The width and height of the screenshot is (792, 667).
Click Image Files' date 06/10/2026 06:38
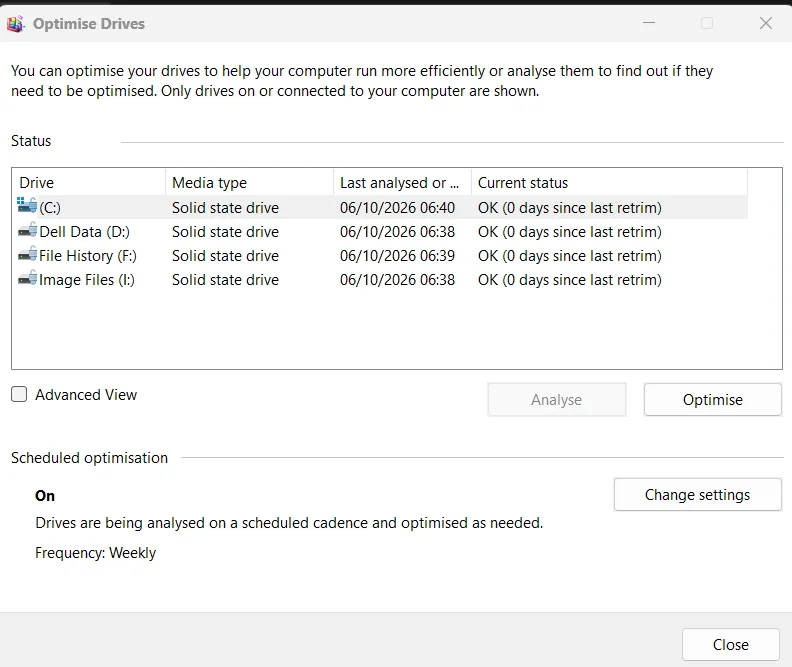click(398, 280)
